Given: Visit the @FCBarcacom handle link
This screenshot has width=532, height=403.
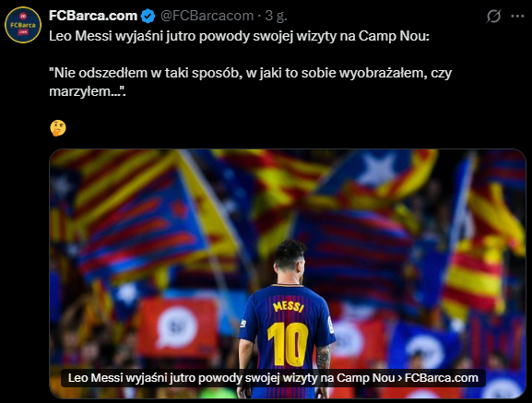Looking at the screenshot, I should [x=207, y=16].
